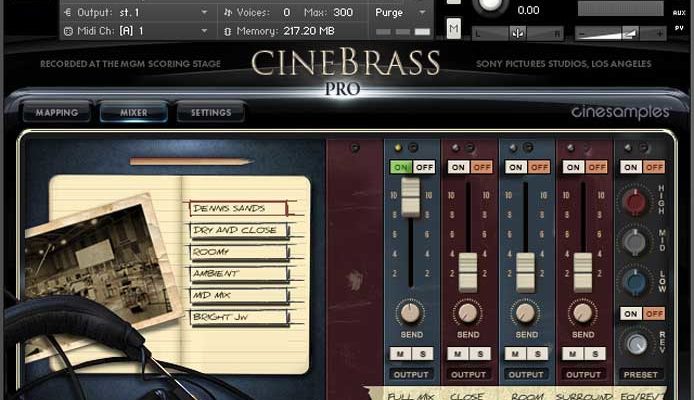The image size is (694, 400).
Task: Open the Settings tab
Action: (x=211, y=113)
